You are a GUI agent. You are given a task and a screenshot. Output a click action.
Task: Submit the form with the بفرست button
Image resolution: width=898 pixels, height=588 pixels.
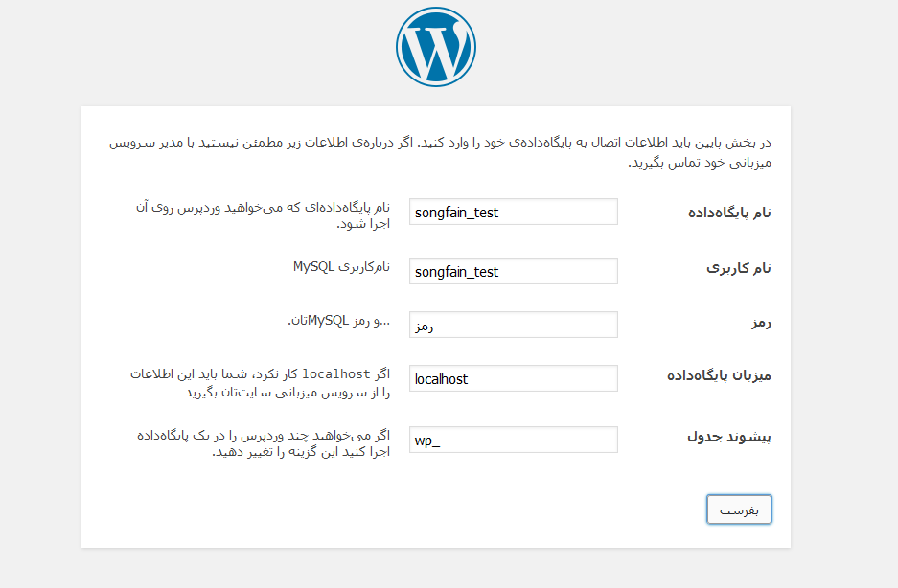739,509
